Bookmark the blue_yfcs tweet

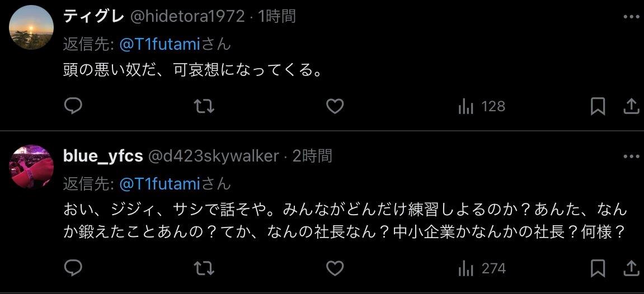pos(598,269)
